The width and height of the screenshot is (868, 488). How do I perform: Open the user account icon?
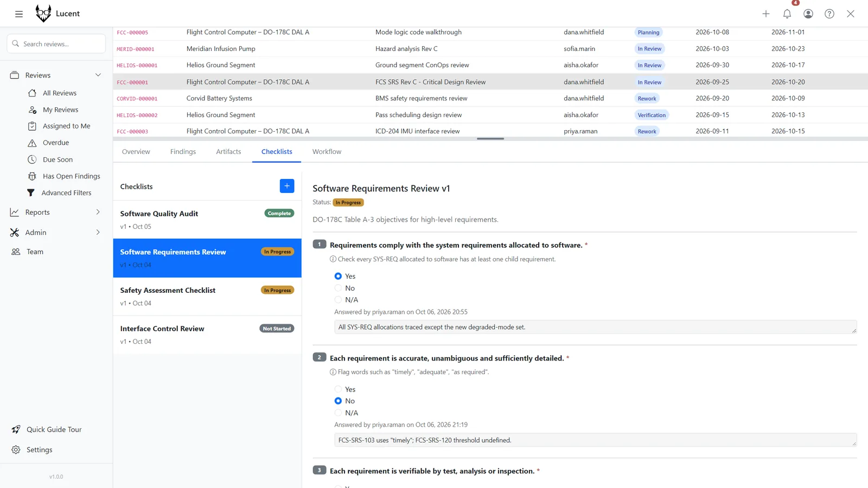click(808, 14)
